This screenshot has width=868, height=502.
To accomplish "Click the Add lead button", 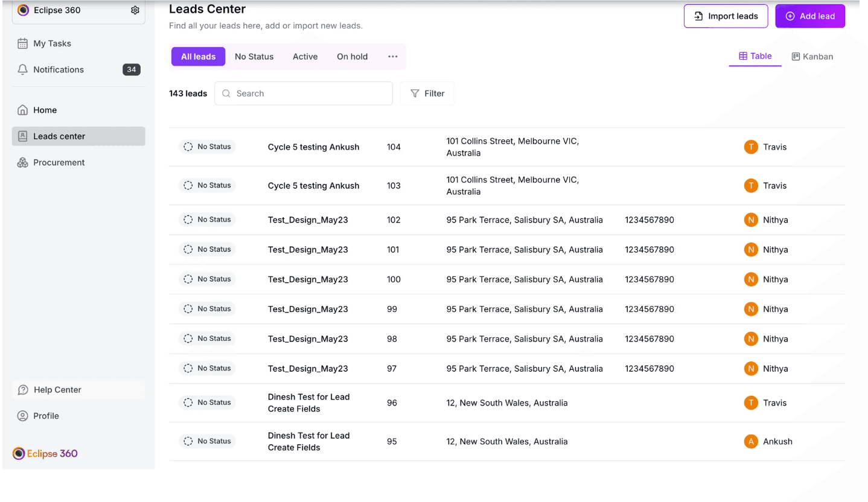I will pos(810,16).
